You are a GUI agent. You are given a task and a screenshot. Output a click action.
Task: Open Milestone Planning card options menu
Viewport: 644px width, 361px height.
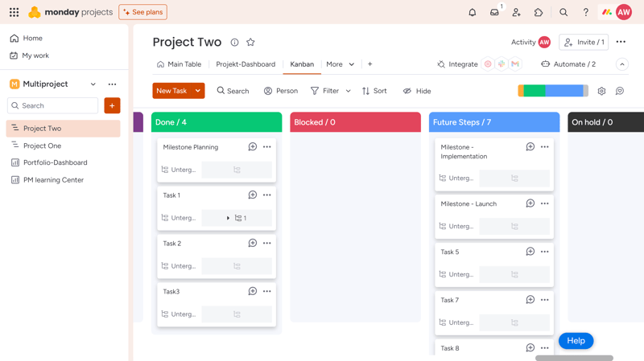point(267,147)
